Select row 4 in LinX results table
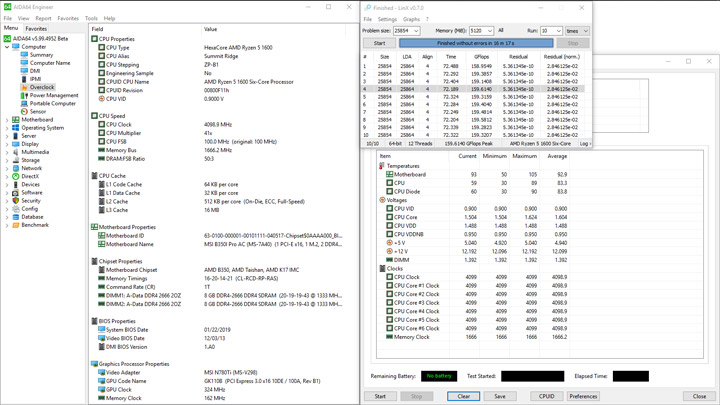Viewport: 720px width, 405px height. coord(473,89)
